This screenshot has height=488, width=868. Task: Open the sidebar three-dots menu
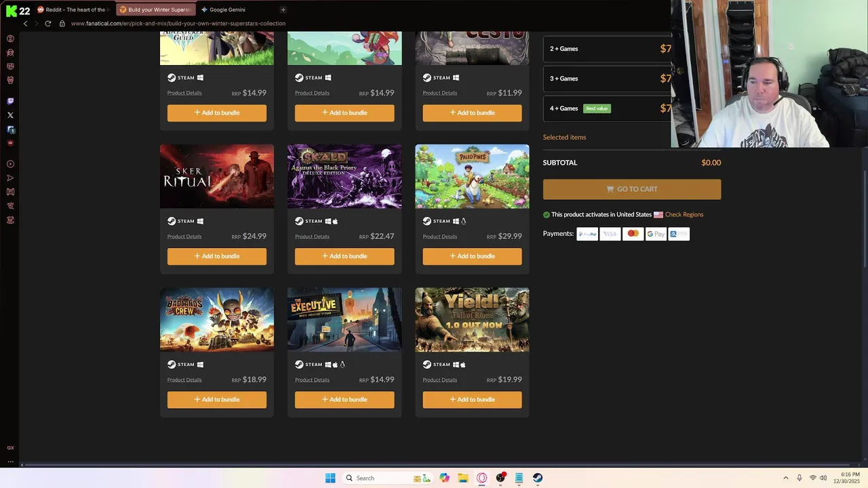coord(10,462)
